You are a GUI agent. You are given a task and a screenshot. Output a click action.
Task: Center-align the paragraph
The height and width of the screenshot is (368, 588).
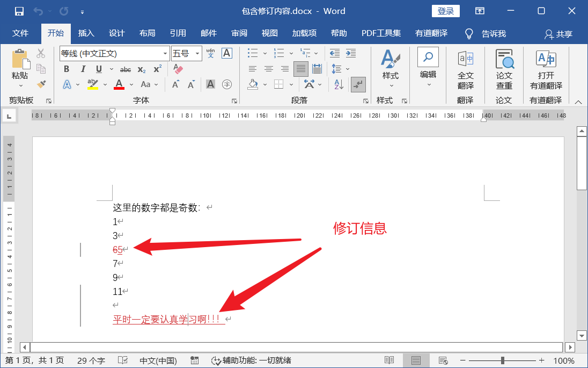point(268,69)
